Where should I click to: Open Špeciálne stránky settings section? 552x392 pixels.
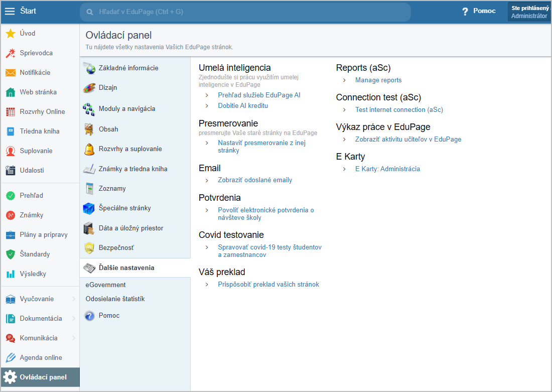point(135,208)
